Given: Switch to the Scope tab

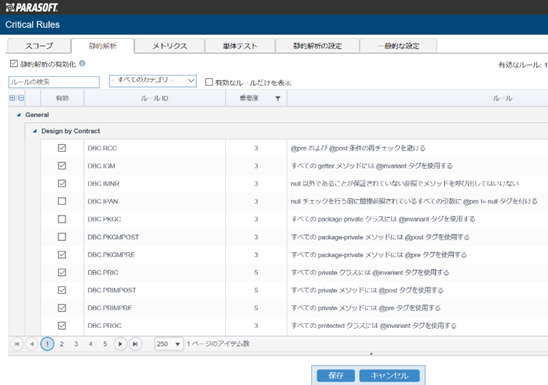Looking at the screenshot, I should pyautogui.click(x=39, y=46).
